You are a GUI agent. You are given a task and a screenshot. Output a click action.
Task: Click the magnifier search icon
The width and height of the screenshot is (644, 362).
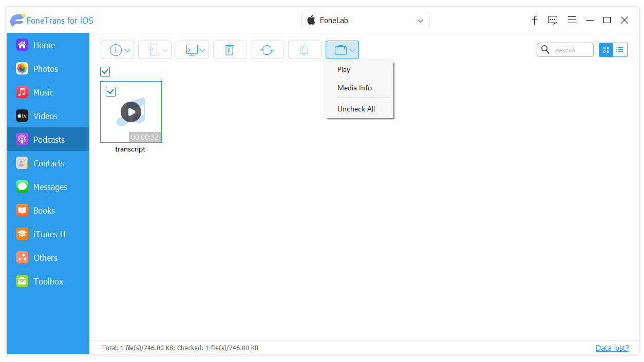(x=545, y=50)
